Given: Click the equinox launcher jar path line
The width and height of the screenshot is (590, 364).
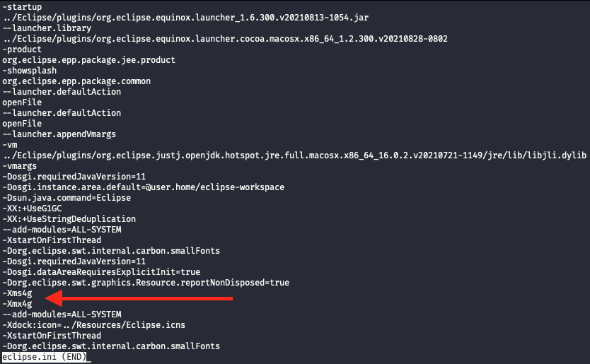Looking at the screenshot, I should pyautogui.click(x=185, y=18).
